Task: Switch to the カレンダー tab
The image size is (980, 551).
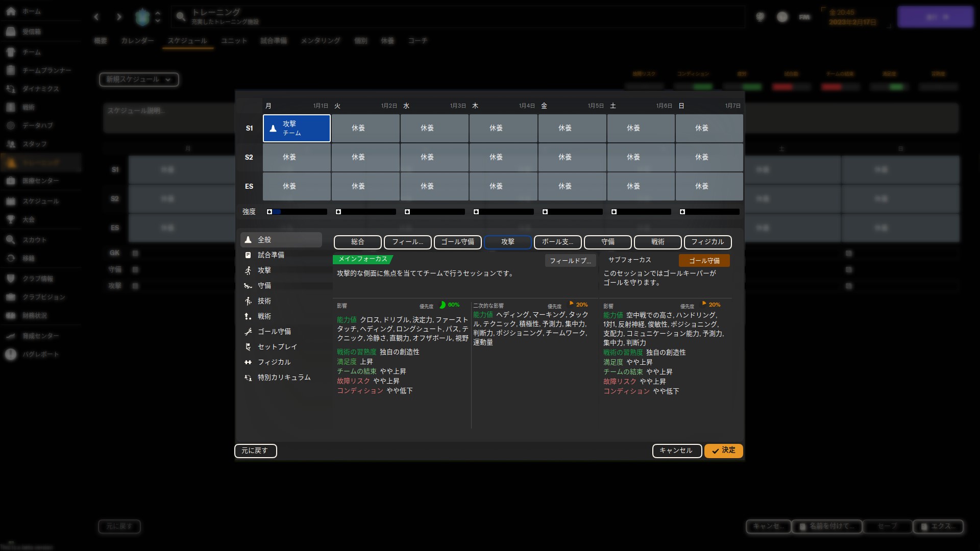Action: click(137, 41)
